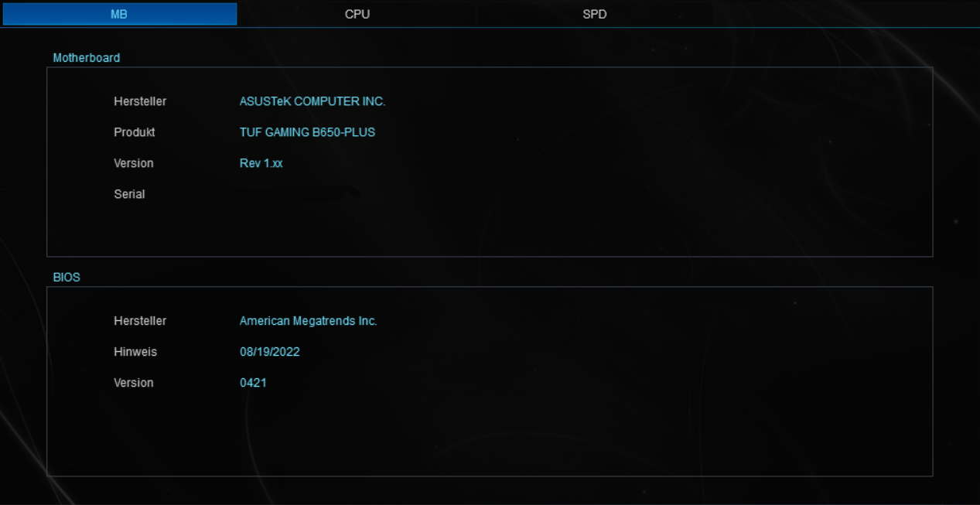Click the Produkt label
The image size is (980, 505).
pos(135,132)
